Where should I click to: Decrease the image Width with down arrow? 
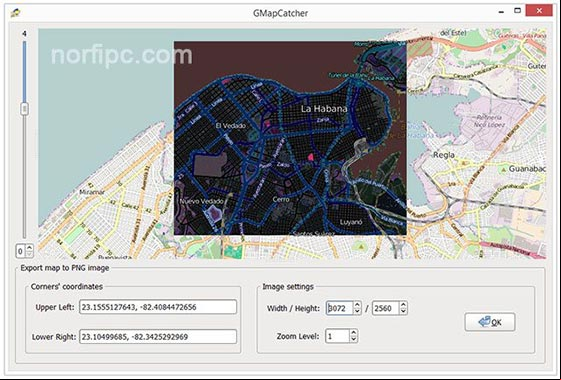point(357,312)
